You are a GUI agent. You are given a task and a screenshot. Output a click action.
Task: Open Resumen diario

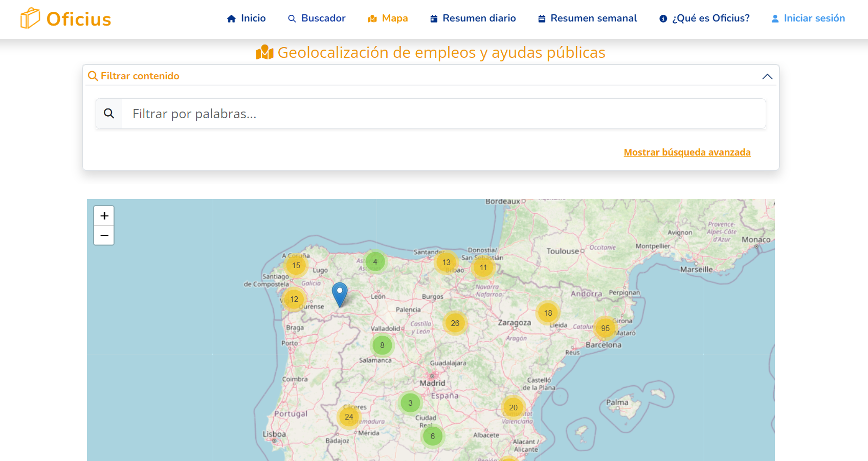tap(473, 18)
